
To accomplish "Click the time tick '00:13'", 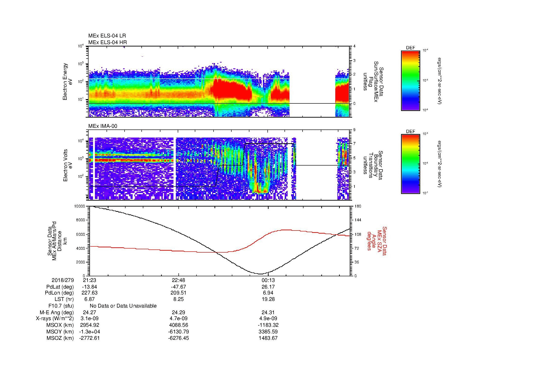I will (x=268, y=280).
